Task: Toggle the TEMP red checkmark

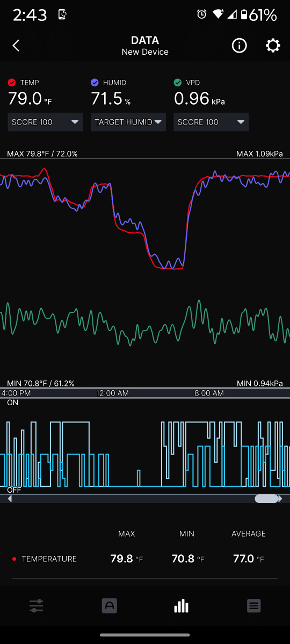Action: (12, 83)
